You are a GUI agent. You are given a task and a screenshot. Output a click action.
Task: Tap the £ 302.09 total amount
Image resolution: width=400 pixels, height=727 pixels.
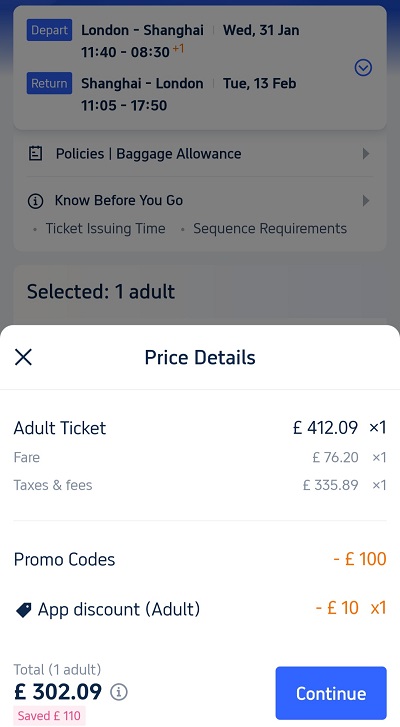[58, 692]
